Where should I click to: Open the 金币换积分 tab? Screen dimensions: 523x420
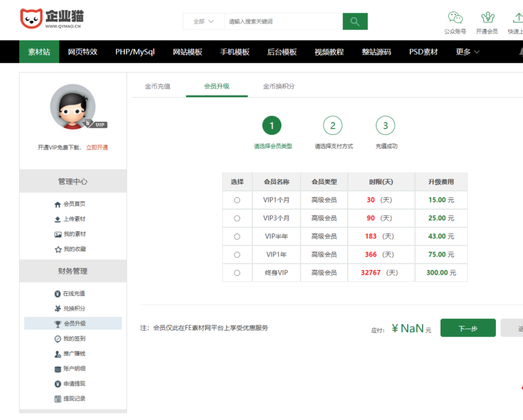279,87
